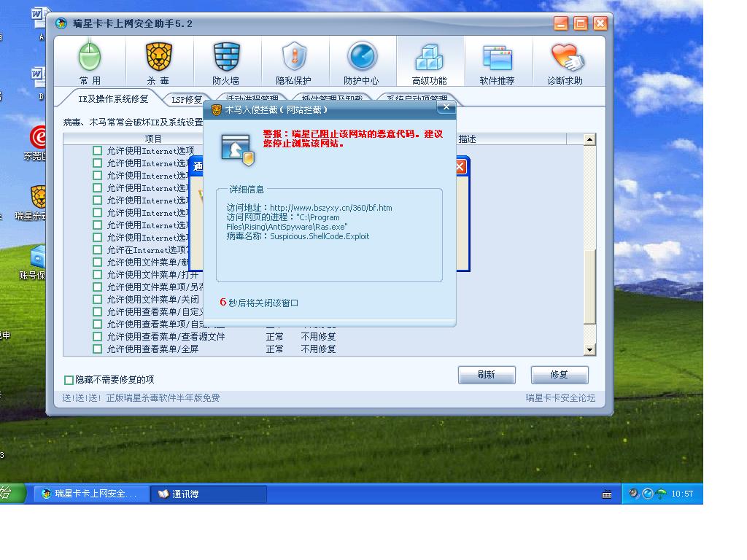The width and height of the screenshot is (747, 560).
Task: Click the first system tray icon
Action: (x=634, y=494)
